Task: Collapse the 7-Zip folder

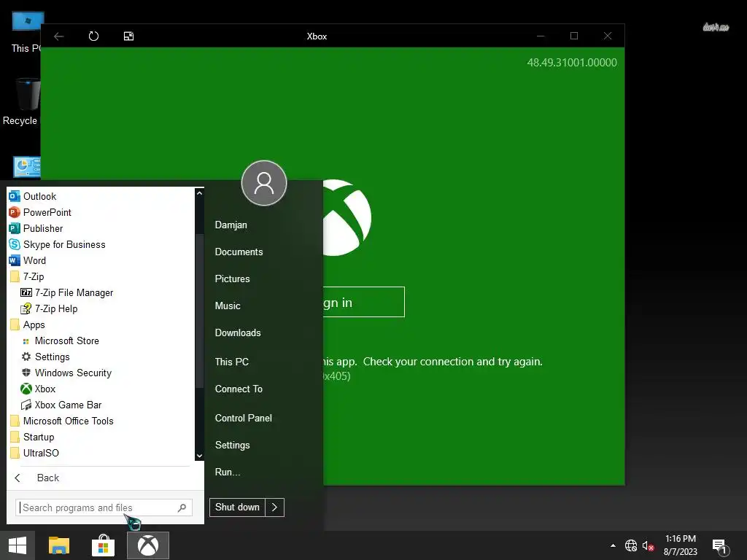Action: point(27,276)
